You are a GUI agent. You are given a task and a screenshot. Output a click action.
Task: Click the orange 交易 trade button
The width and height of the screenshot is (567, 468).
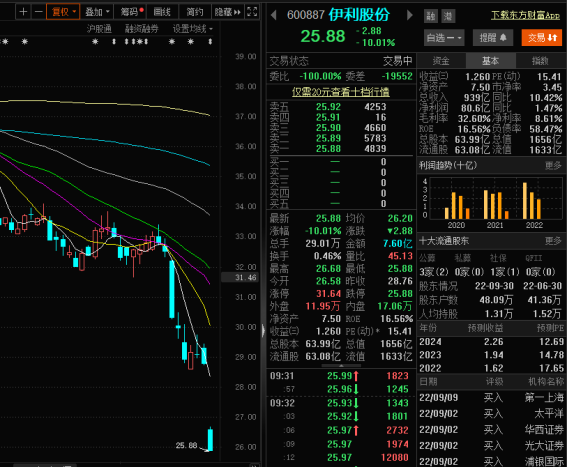542,38
